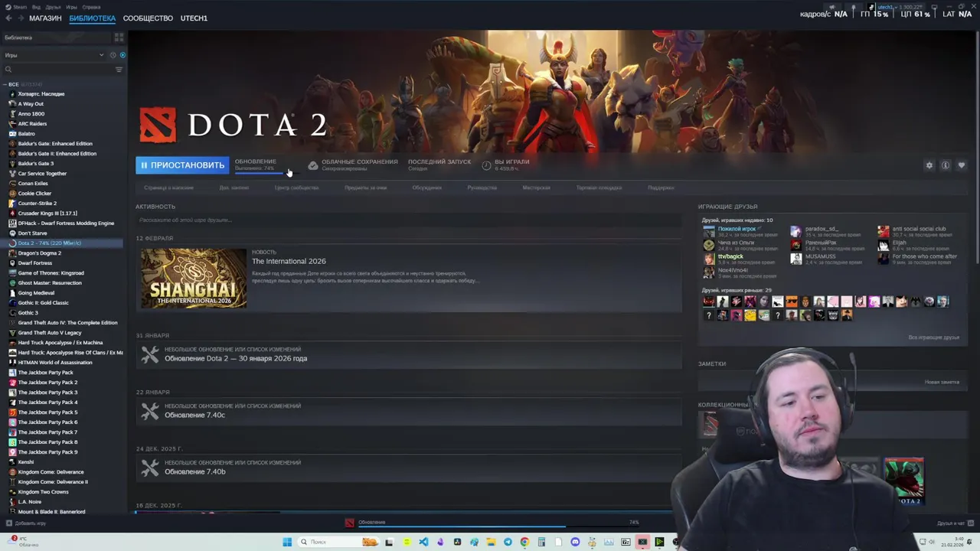Select Balatro in the library list

tap(26, 134)
